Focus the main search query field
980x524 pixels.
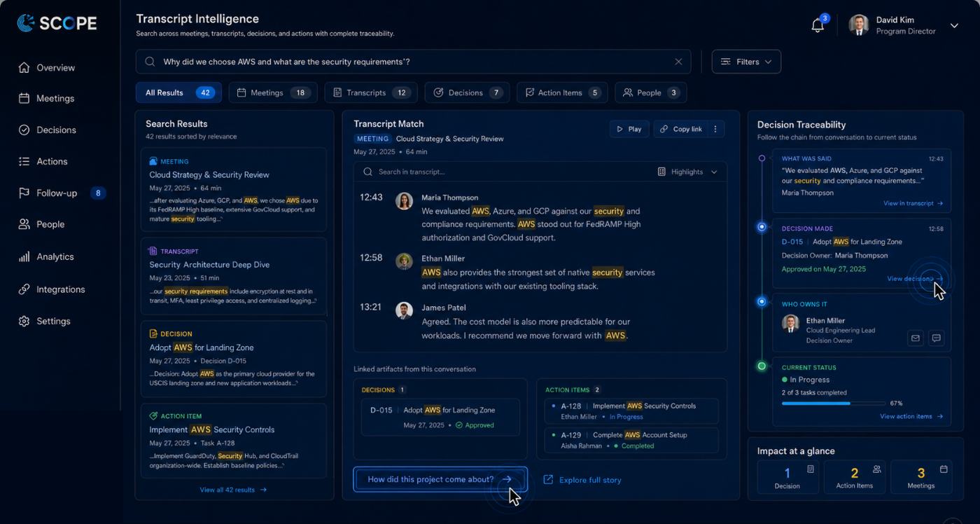click(x=413, y=62)
